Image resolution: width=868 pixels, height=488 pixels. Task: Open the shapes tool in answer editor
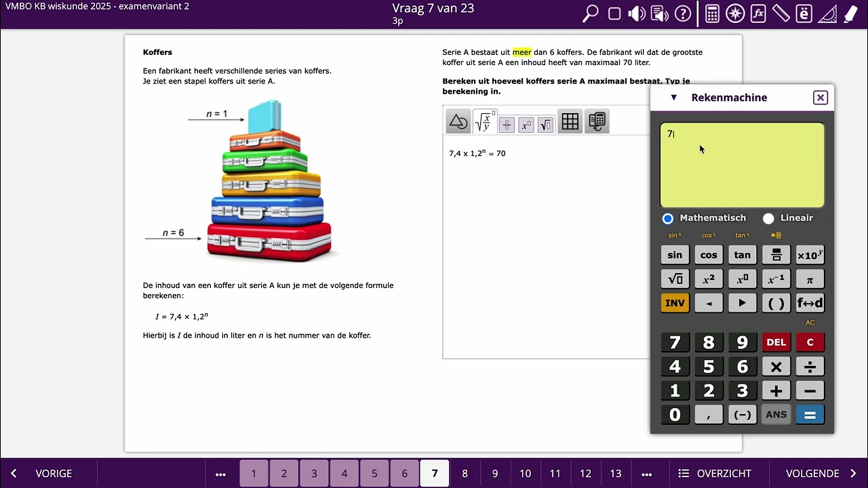tap(458, 121)
